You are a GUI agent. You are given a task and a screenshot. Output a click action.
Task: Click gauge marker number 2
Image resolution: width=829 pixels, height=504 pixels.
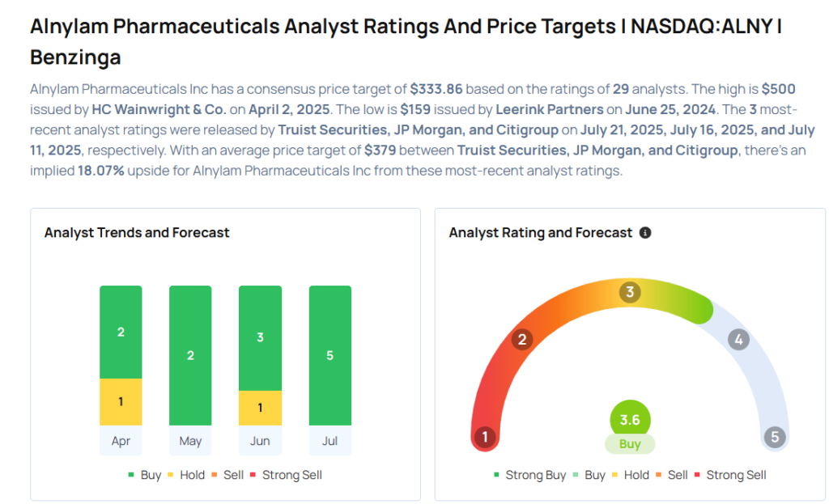[x=522, y=339]
